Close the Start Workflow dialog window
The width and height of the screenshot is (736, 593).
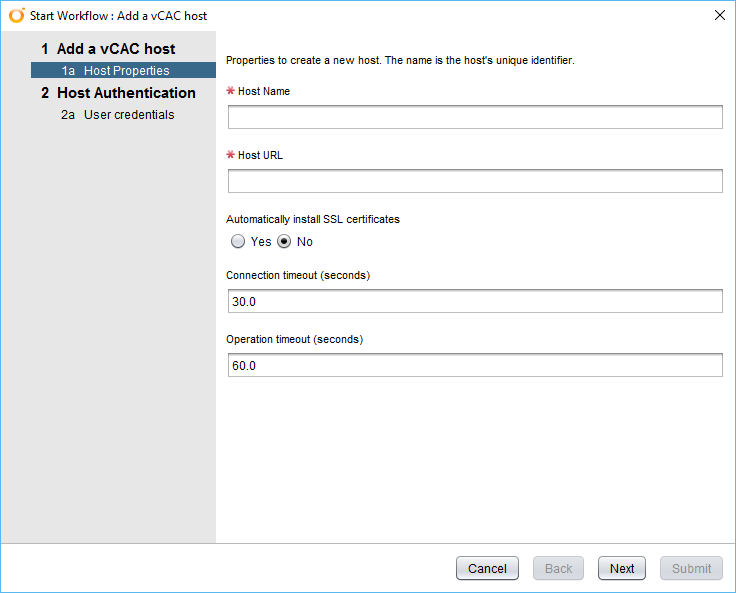coord(718,15)
